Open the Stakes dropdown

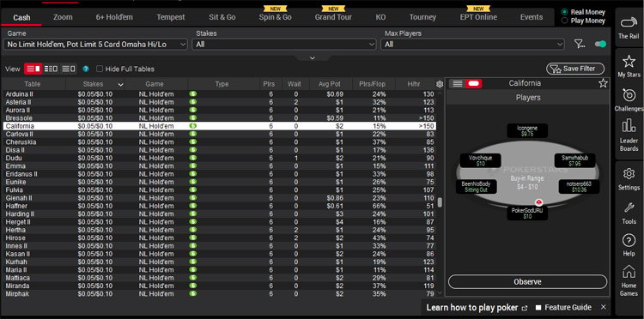[x=284, y=45]
